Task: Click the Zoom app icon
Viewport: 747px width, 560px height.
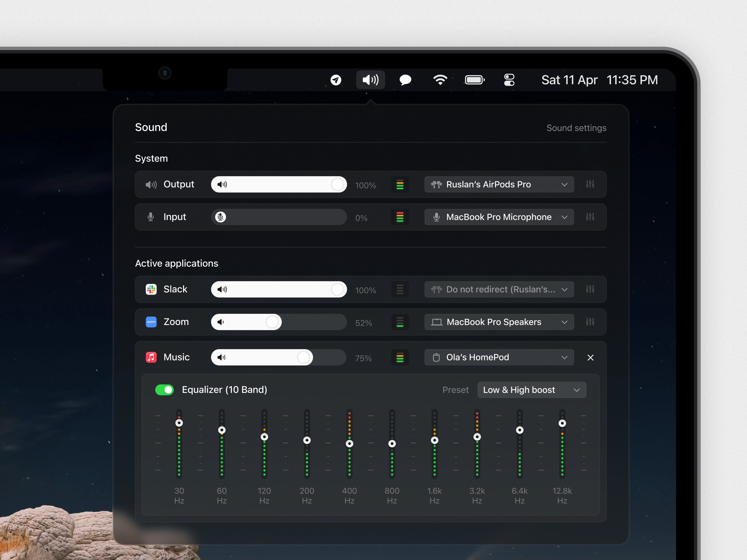Action: point(151,322)
